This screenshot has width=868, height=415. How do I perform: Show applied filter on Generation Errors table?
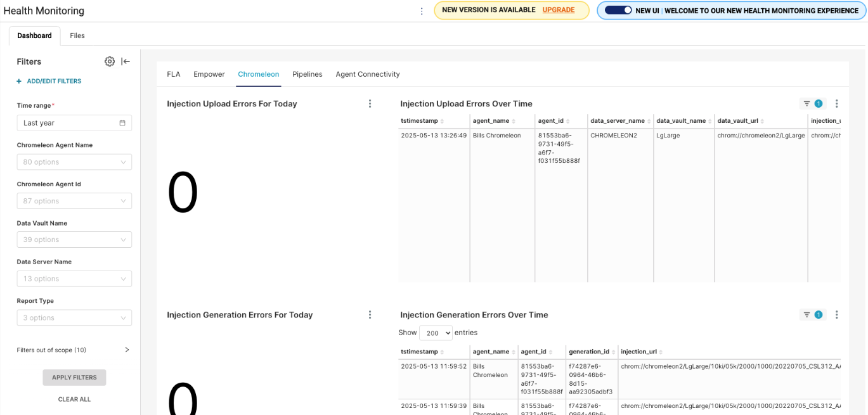point(812,315)
